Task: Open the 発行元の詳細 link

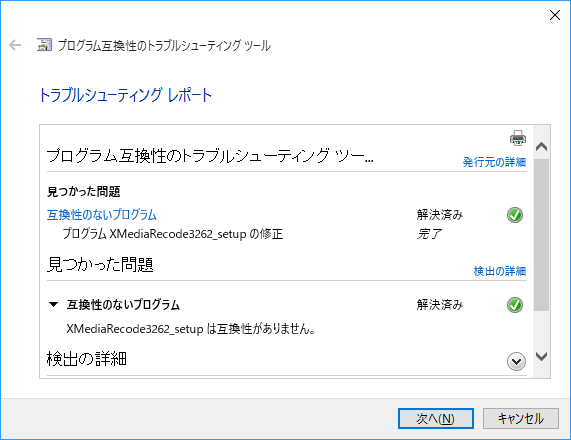Action: point(494,162)
